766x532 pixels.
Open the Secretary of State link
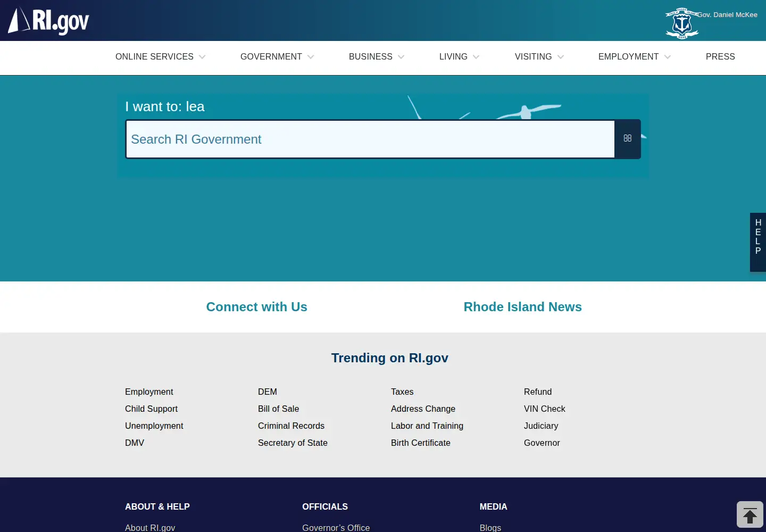click(293, 443)
